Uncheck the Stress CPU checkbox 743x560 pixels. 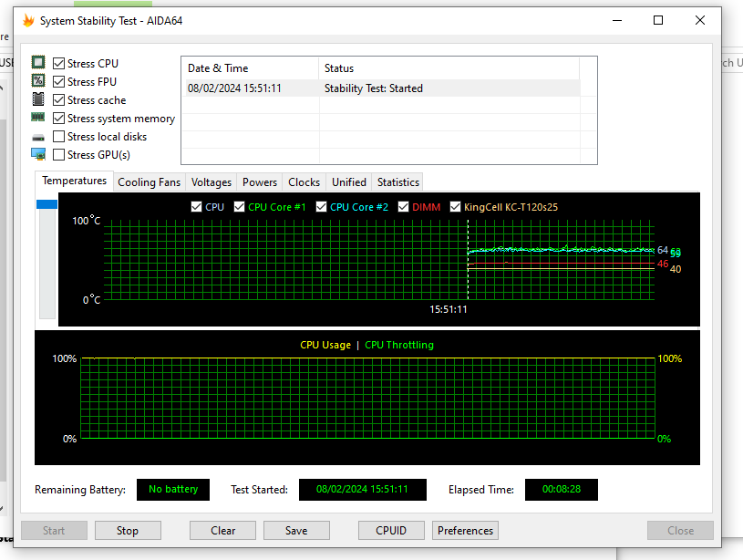(x=58, y=64)
